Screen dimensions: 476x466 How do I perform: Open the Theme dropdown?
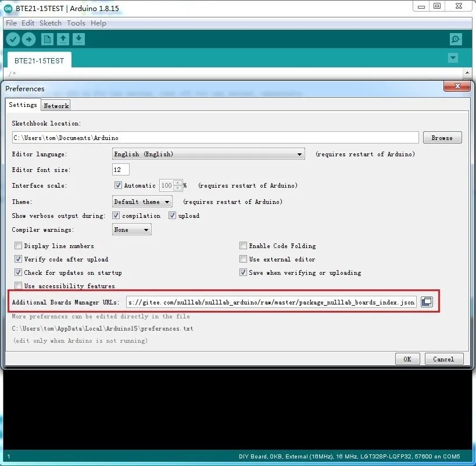pyautogui.click(x=143, y=202)
